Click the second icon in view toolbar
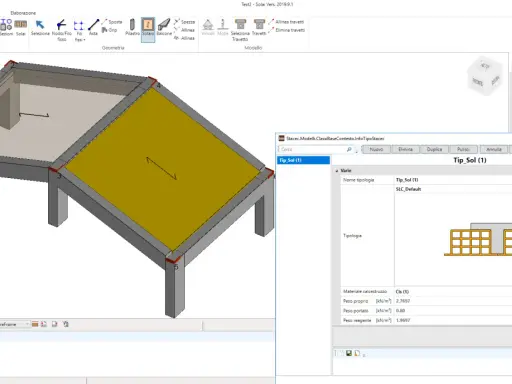512x384 pixels. tap(44, 324)
